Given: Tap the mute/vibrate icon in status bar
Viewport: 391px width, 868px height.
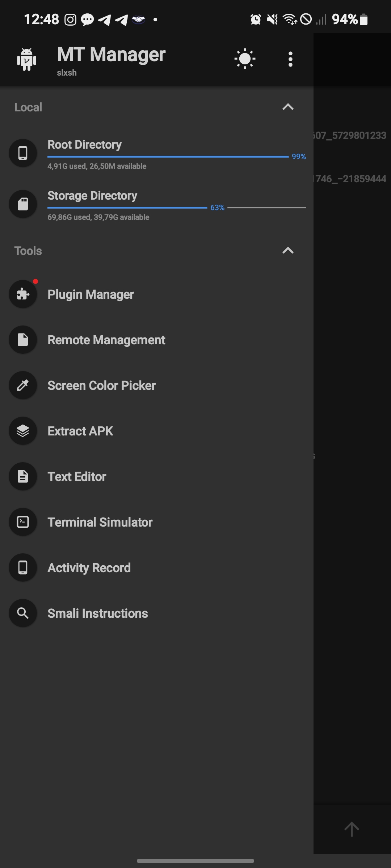Looking at the screenshot, I should 272,19.
